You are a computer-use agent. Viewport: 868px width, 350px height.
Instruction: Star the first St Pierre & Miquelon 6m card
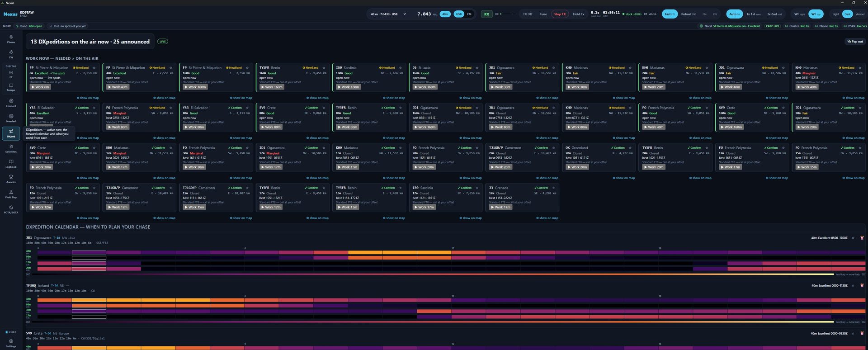[94, 68]
